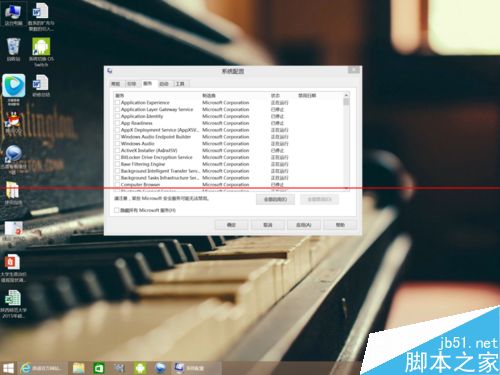Viewport: 500px width, 375px height.
Task: Tick the Application Layer Gateway Service checkbox
Action: coord(117,109)
